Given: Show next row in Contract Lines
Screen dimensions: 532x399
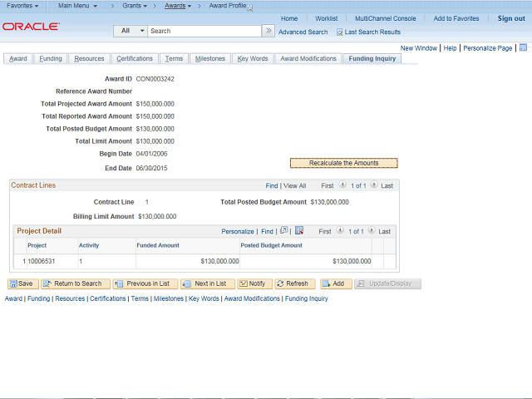Looking at the screenshot, I should point(374,185).
